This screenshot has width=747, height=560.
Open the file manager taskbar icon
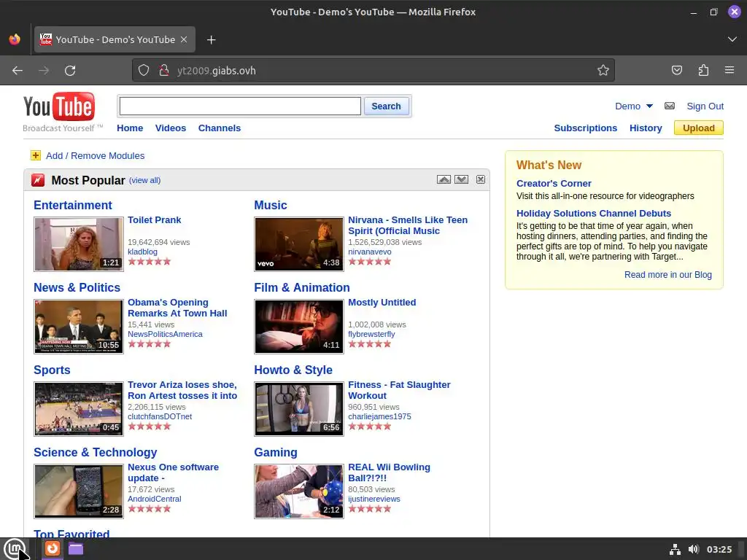76,548
